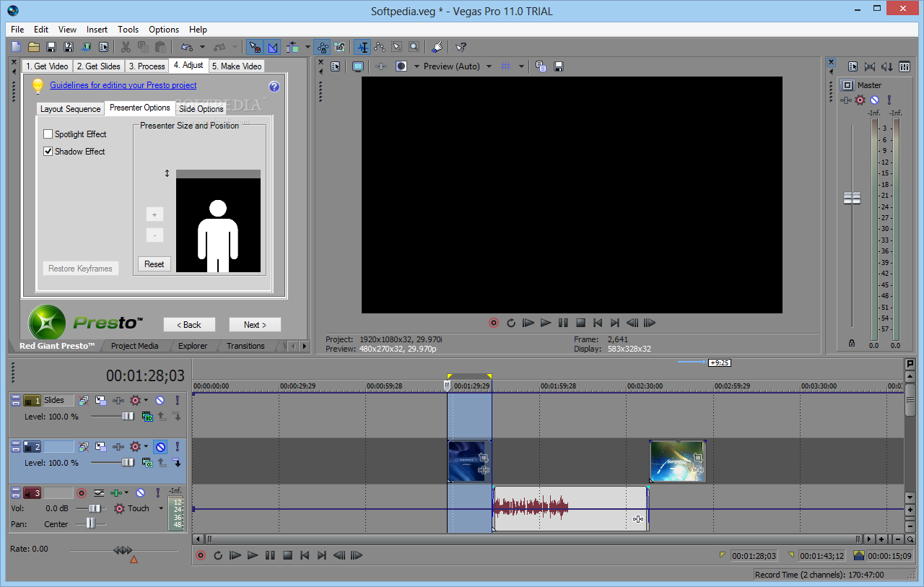Click the Zoom magnifier tool in the toolbar
Screen dimensions: 924x587
point(414,47)
